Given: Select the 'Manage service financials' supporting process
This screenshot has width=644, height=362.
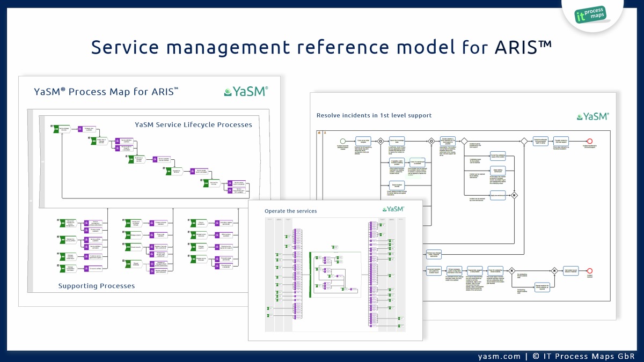Looking at the screenshot, I should click(x=199, y=259).
